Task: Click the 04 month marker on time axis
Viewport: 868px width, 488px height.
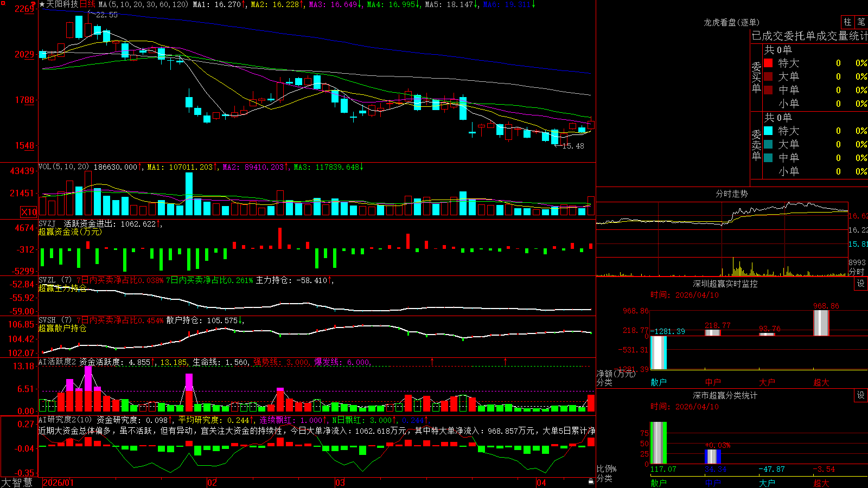Action: tap(541, 483)
